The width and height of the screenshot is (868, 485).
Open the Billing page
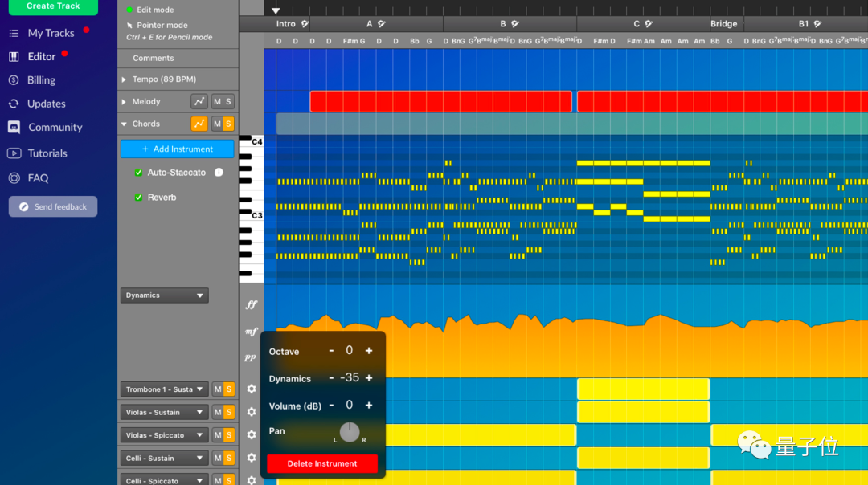pyautogui.click(x=41, y=80)
